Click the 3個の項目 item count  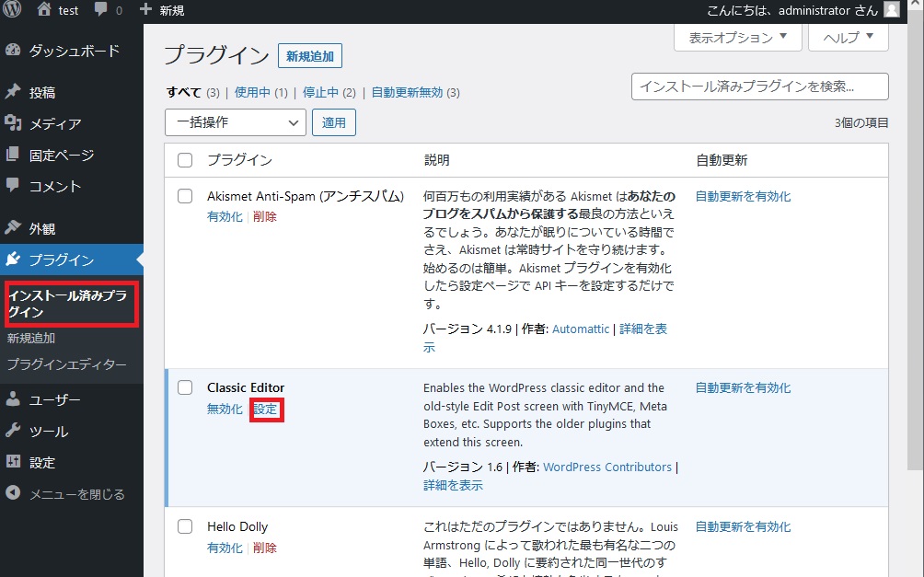tap(860, 122)
